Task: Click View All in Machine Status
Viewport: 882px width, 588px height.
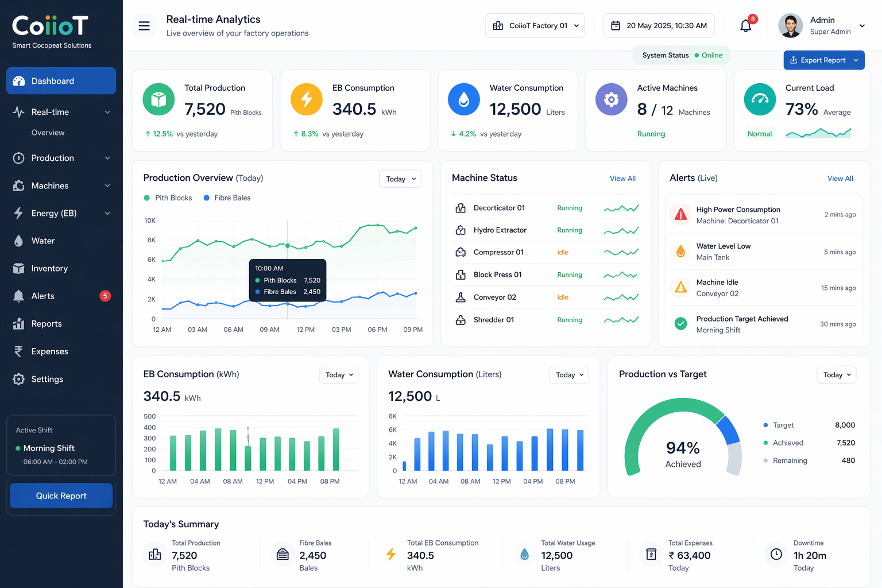Action: click(x=622, y=179)
